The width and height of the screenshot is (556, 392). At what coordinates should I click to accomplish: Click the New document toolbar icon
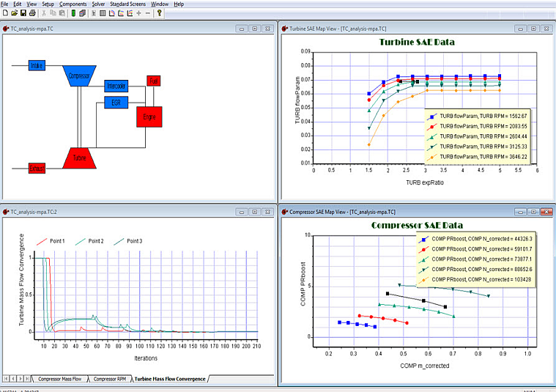point(5,13)
